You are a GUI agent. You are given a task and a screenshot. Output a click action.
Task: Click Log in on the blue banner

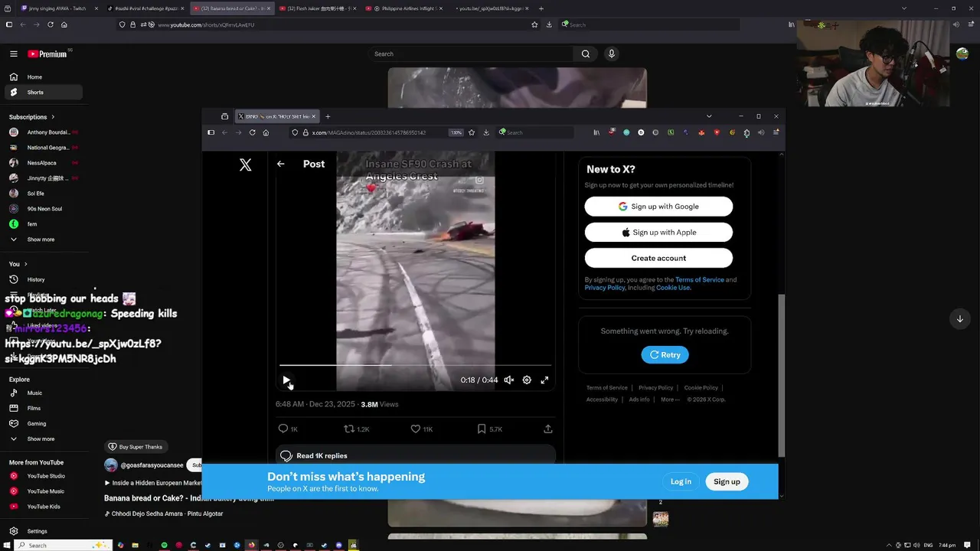click(x=681, y=481)
